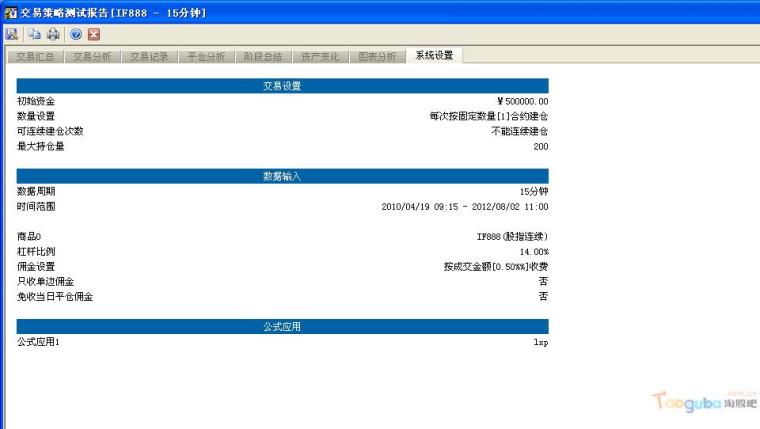The image size is (760, 429).
Task: Select the 初始资金 value ￥500000.00
Action: tap(522, 101)
